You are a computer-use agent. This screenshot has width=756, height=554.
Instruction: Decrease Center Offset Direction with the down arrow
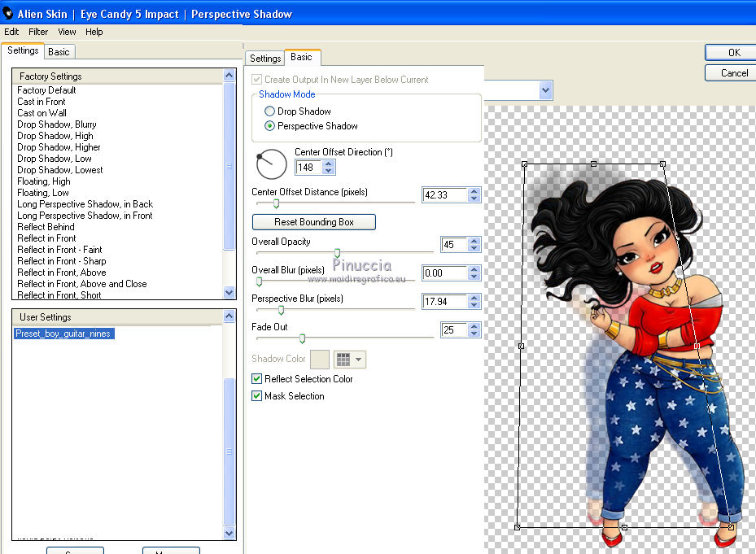pyautogui.click(x=329, y=171)
